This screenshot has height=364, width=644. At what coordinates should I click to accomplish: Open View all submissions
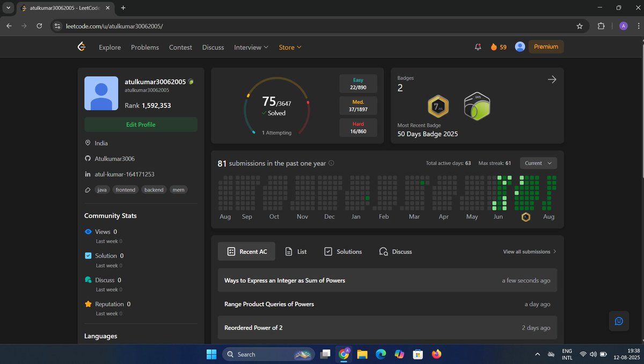point(530,251)
